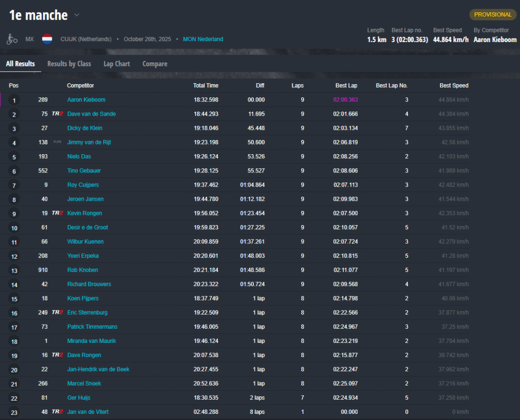Switch to the Results by Class tab
Viewport: 520px width, 420px height.
point(69,64)
